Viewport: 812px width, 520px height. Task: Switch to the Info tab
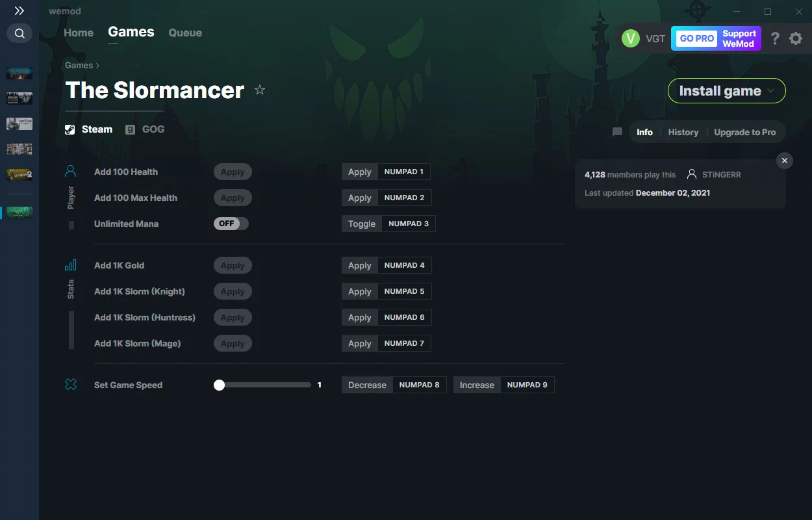pos(644,132)
